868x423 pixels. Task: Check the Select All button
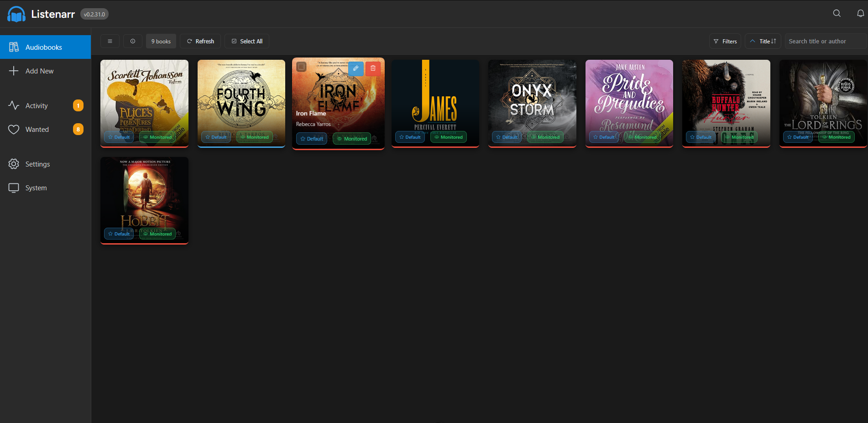click(247, 41)
